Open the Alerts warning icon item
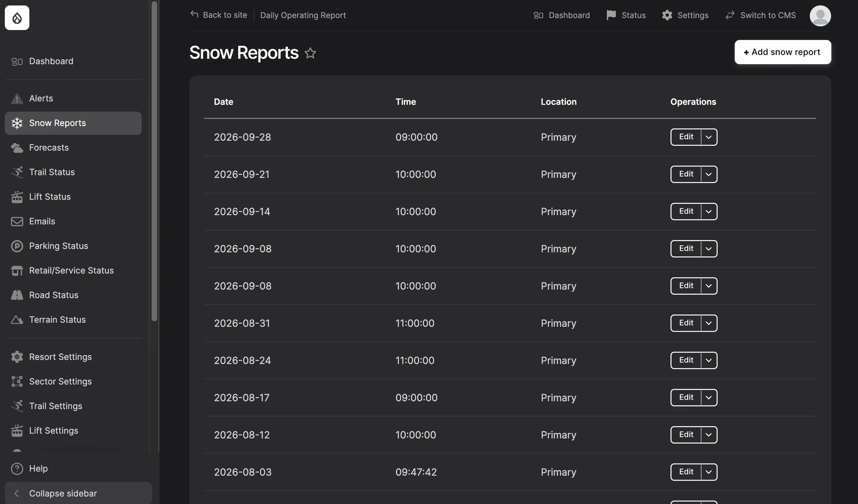 (17, 99)
